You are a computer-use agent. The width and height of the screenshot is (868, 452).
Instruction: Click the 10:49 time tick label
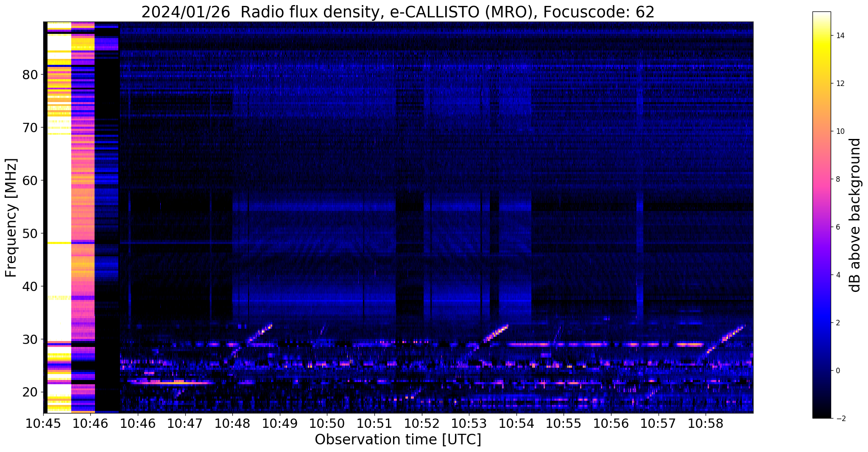pyautogui.click(x=280, y=424)
